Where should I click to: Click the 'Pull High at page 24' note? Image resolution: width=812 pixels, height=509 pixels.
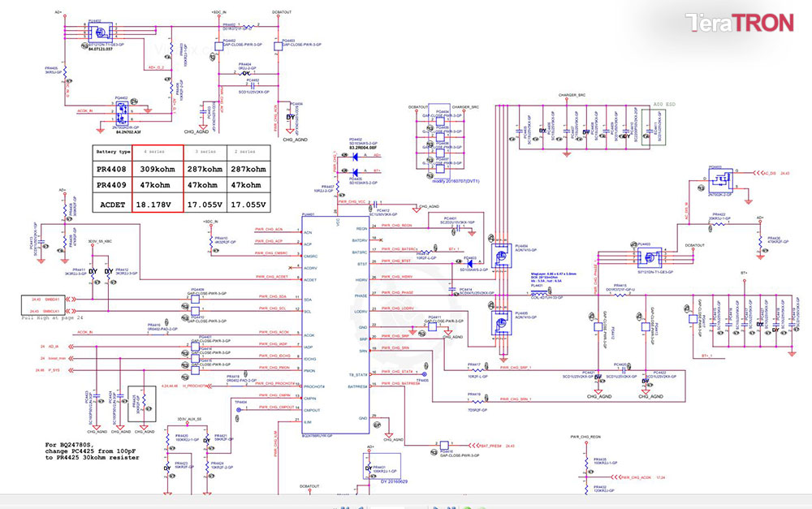coord(52,318)
